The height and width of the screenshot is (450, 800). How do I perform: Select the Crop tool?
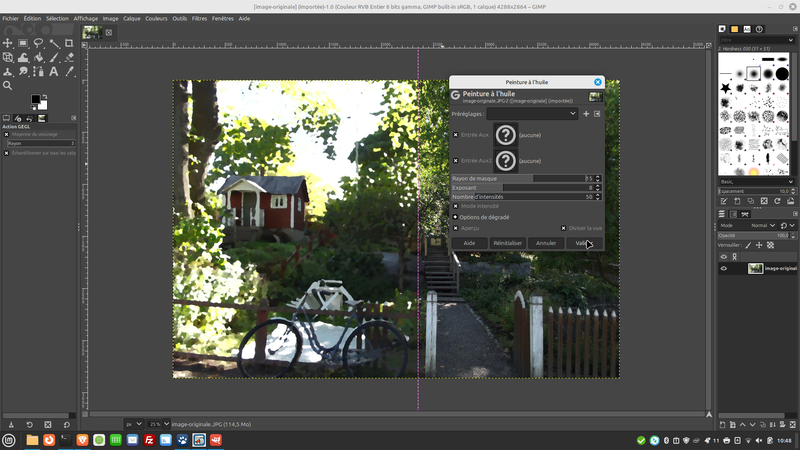click(69, 43)
